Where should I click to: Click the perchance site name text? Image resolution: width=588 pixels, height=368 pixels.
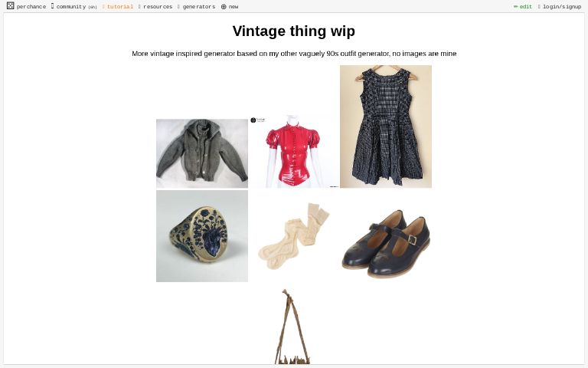click(x=31, y=7)
